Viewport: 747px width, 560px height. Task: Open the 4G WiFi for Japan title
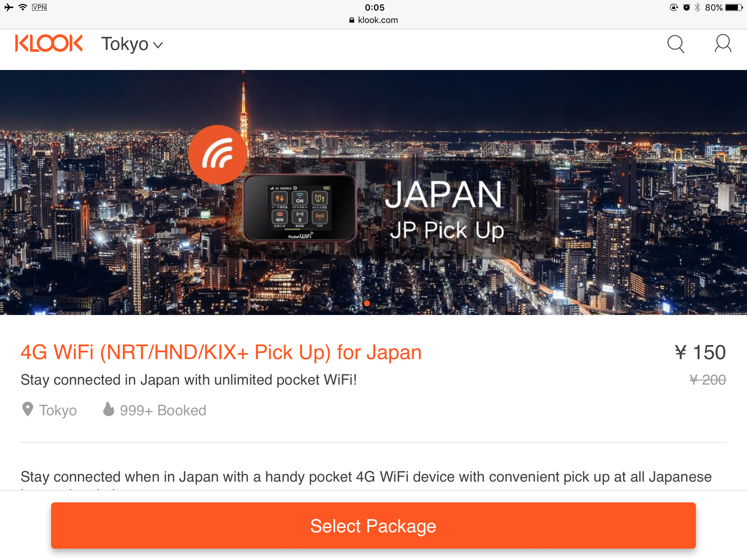(221, 352)
